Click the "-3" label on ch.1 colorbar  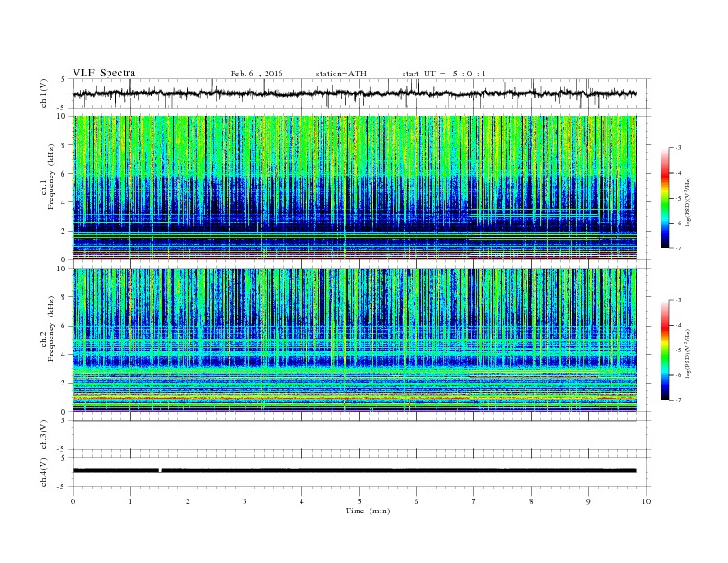[x=677, y=148]
